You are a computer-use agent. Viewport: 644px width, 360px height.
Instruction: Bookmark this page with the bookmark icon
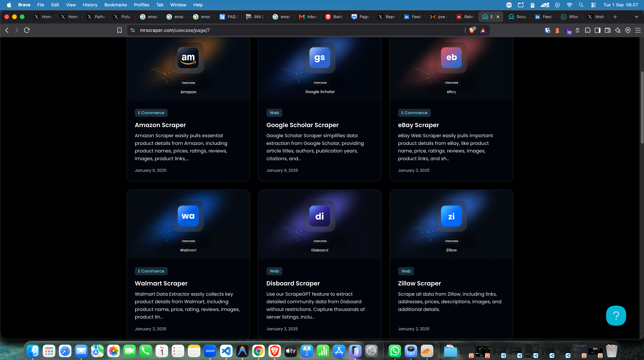click(120, 30)
